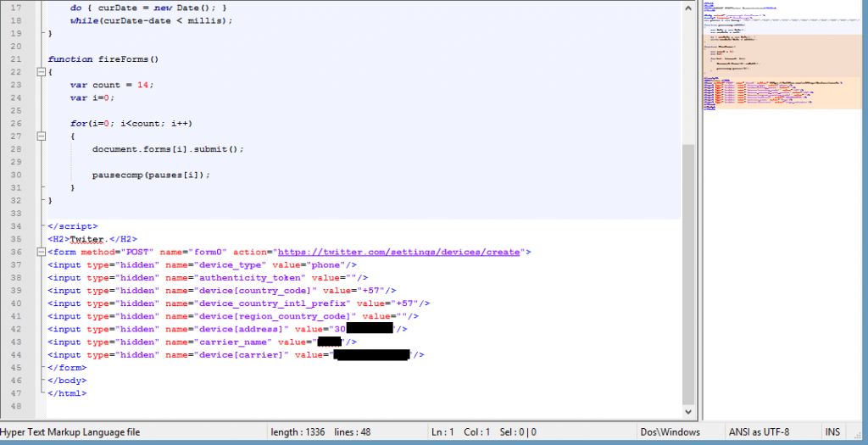Click the vertical scrollbar thumb in editor
868x445 pixels.
tap(688, 275)
